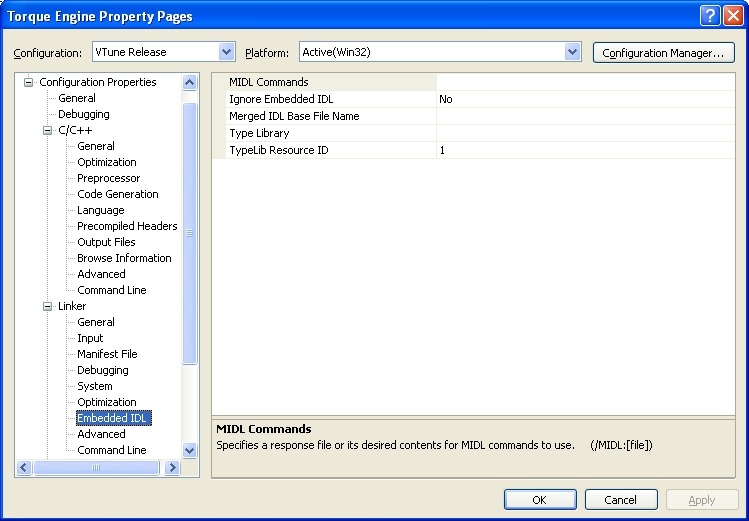Screen dimensions: 749x521
Task: Open the Configuration Manager dialog
Action: point(663,52)
